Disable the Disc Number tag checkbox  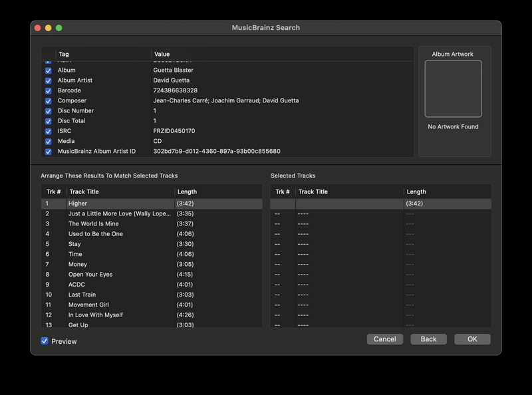(x=48, y=111)
